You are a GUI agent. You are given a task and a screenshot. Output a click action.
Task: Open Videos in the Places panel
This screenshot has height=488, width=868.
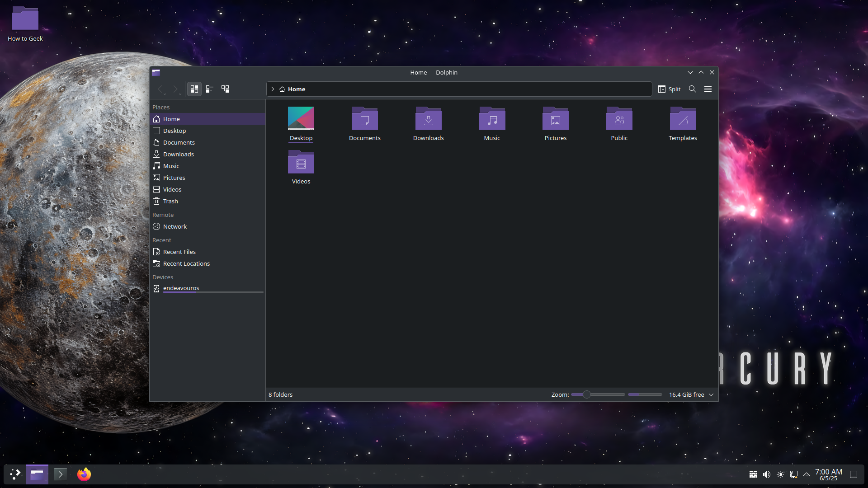[208, 189]
